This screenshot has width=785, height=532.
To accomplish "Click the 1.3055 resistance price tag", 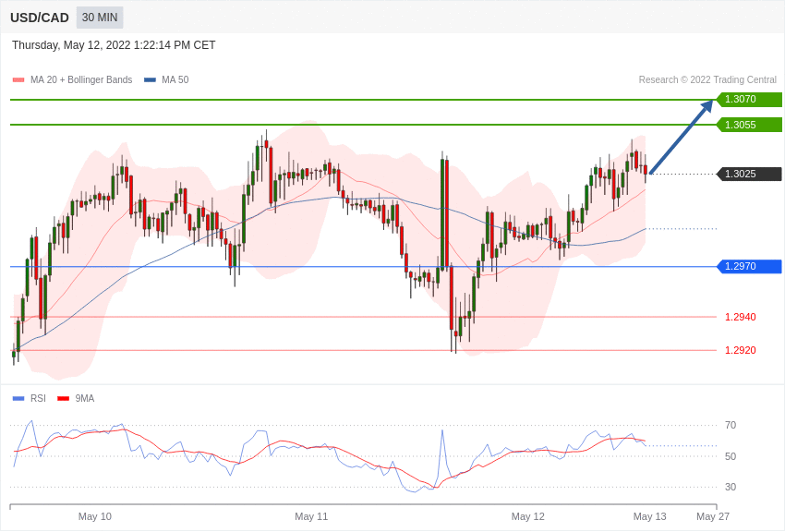I will [749, 125].
